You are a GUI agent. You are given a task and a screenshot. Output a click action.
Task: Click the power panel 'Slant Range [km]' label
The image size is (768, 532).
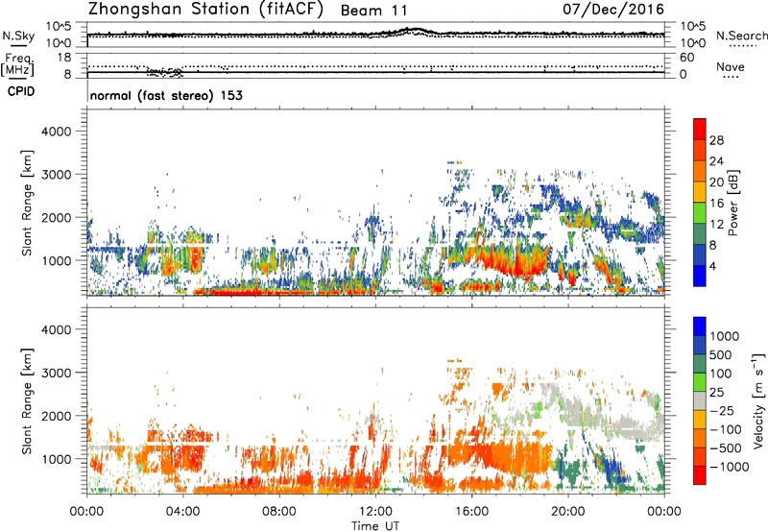pos(27,203)
